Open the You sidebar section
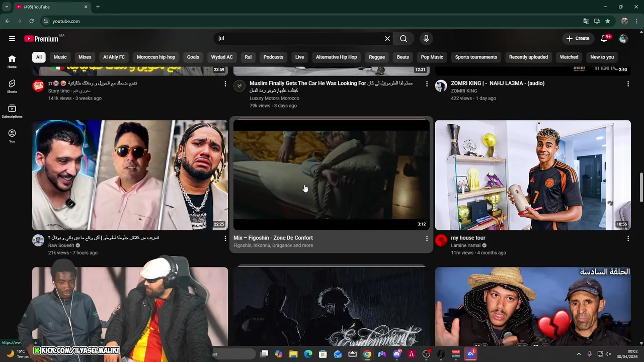Viewport: 644px width, 362px height. click(x=12, y=136)
